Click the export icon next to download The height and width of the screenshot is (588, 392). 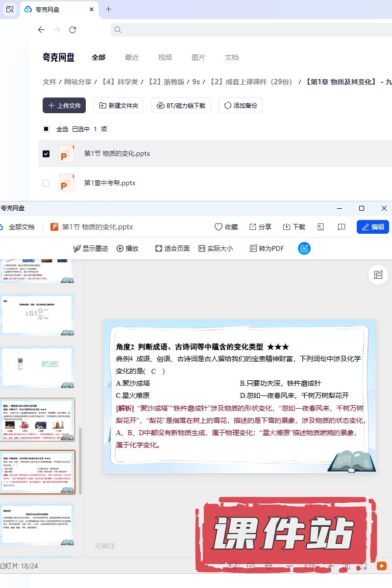320,227
